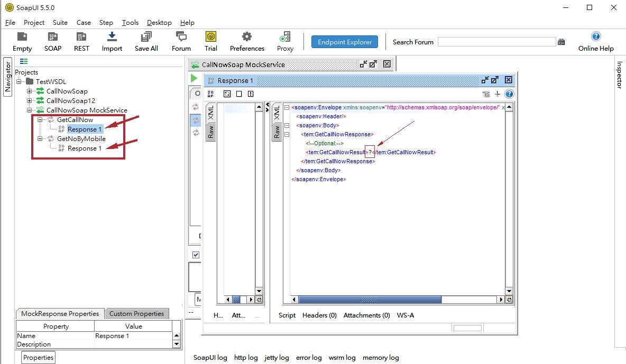Minimize the CallNowSoap MockService internal window
Viewport: 626px width, 364px height.
click(363, 64)
